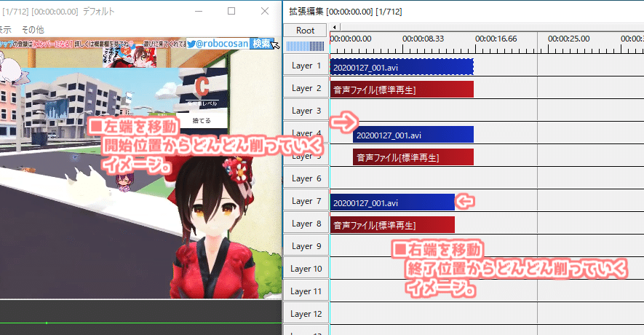
Task: Toggle visibility of Layer 2
Action: (306, 88)
